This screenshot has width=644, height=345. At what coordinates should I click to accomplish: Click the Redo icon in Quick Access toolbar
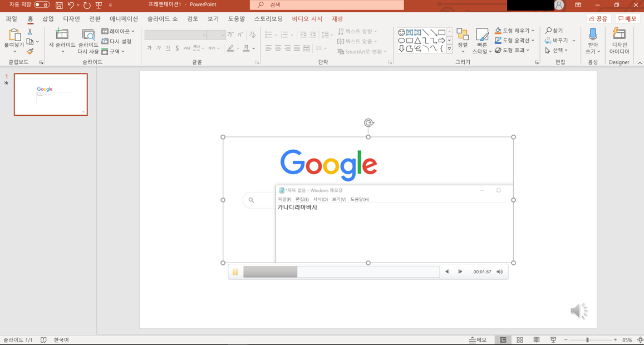87,6
